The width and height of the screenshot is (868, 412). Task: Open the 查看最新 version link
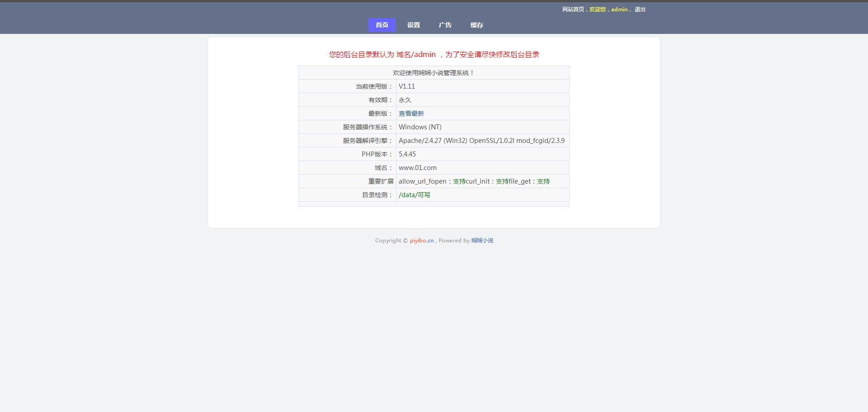tap(411, 114)
